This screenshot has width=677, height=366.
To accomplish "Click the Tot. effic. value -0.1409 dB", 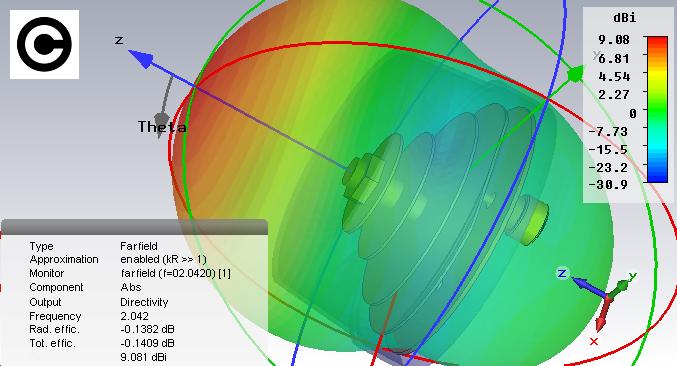I will [x=147, y=343].
